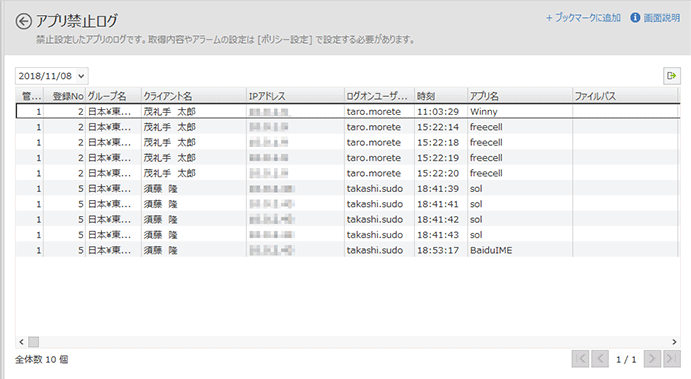Sort by グループ名 column header
691x379 pixels.
coord(113,96)
